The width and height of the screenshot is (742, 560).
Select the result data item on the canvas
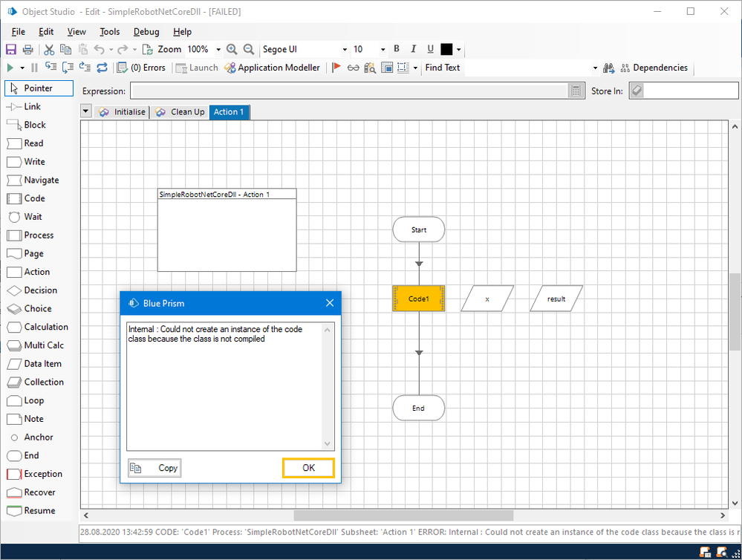pos(556,299)
